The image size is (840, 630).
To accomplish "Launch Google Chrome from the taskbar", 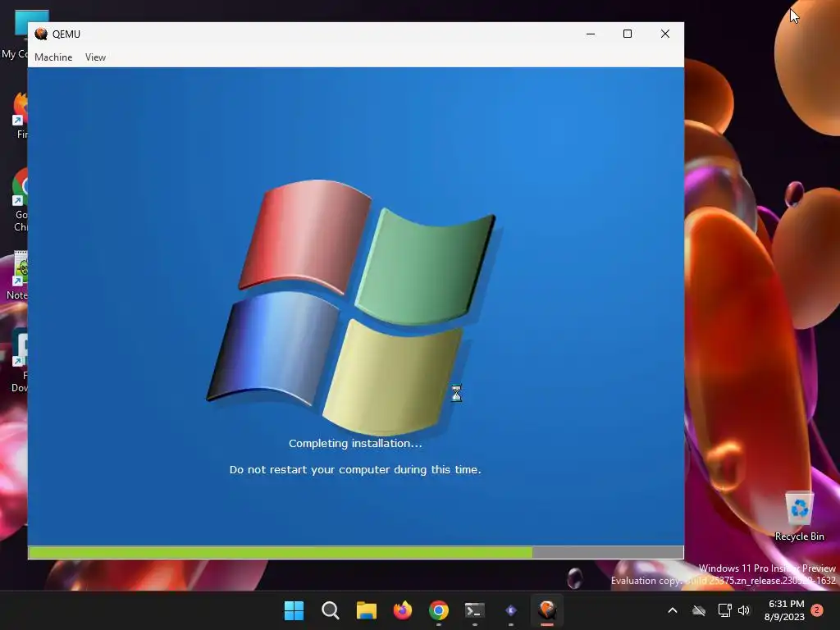I will pos(438,610).
